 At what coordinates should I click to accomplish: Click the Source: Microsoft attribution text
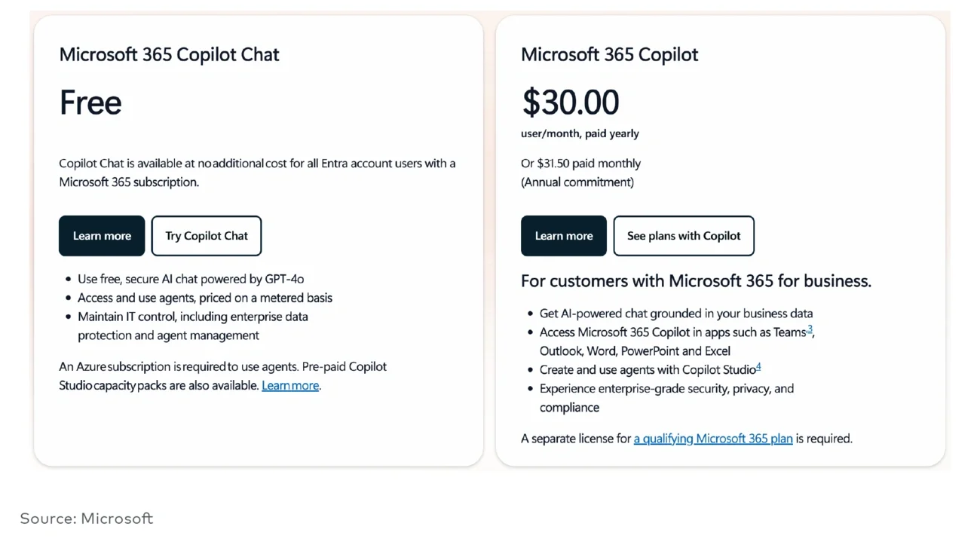pyautogui.click(x=87, y=518)
